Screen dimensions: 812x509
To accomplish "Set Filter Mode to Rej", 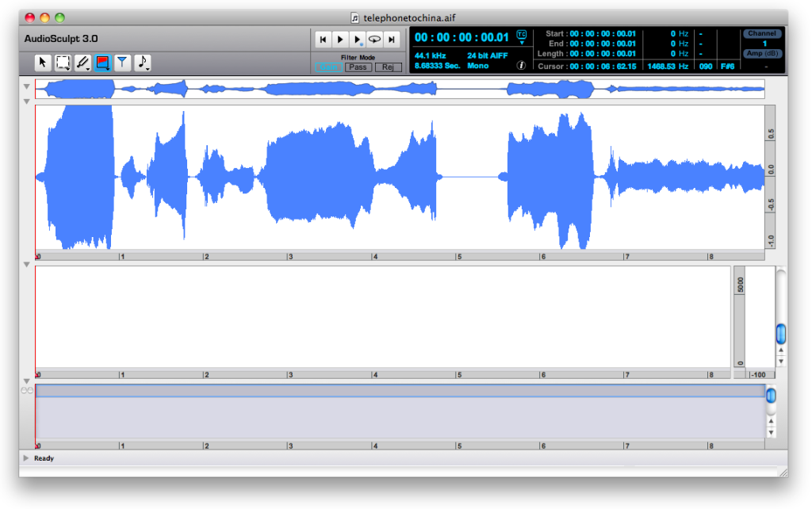I will pyautogui.click(x=388, y=67).
